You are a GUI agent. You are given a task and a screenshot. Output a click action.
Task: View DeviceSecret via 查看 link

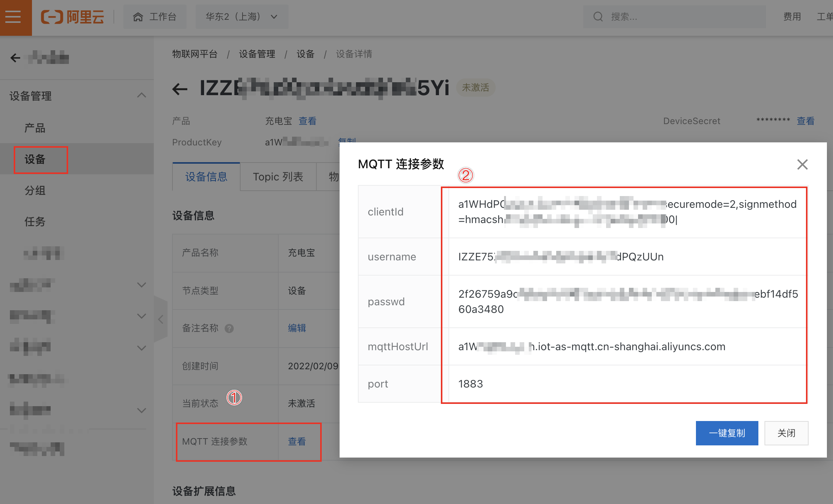click(x=805, y=121)
